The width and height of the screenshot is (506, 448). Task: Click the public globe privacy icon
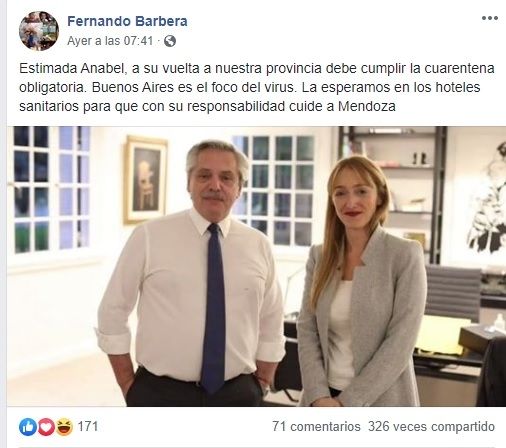click(170, 41)
